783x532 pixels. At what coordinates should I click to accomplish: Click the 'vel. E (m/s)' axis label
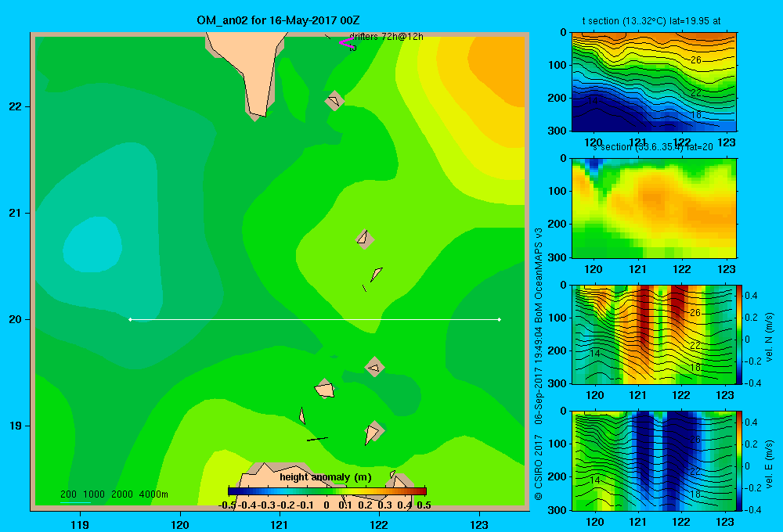[x=769, y=463]
